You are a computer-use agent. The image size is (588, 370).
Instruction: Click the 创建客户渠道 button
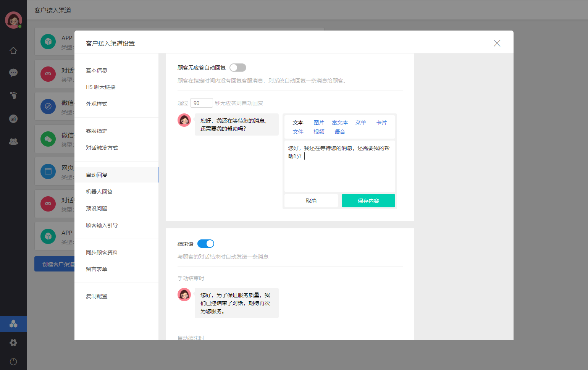(x=55, y=264)
